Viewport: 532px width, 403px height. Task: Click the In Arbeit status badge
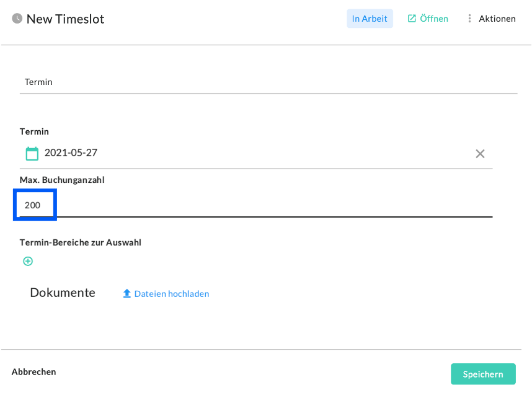coord(370,19)
